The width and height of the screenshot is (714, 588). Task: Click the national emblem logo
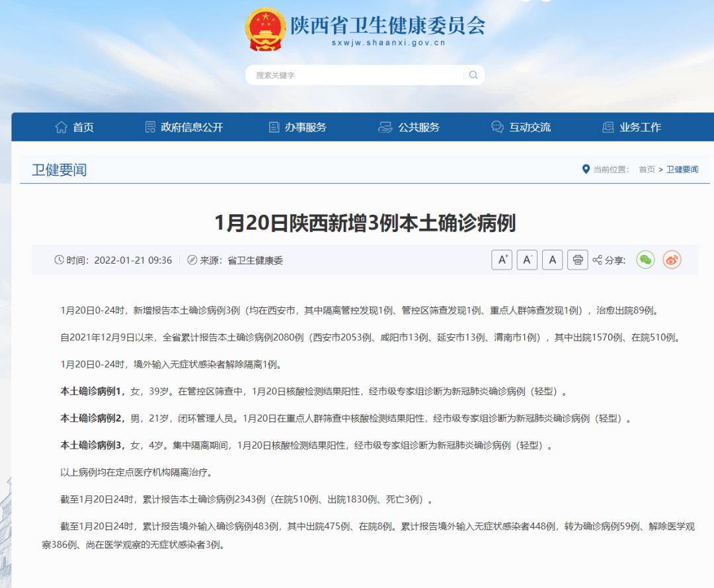click(265, 30)
